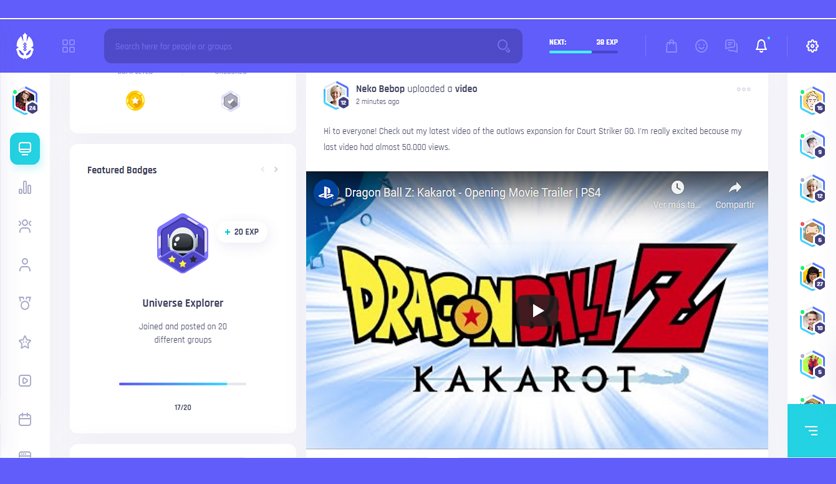
Task: Open the Overview bar chart sidebar icon
Action: pyautogui.click(x=25, y=187)
